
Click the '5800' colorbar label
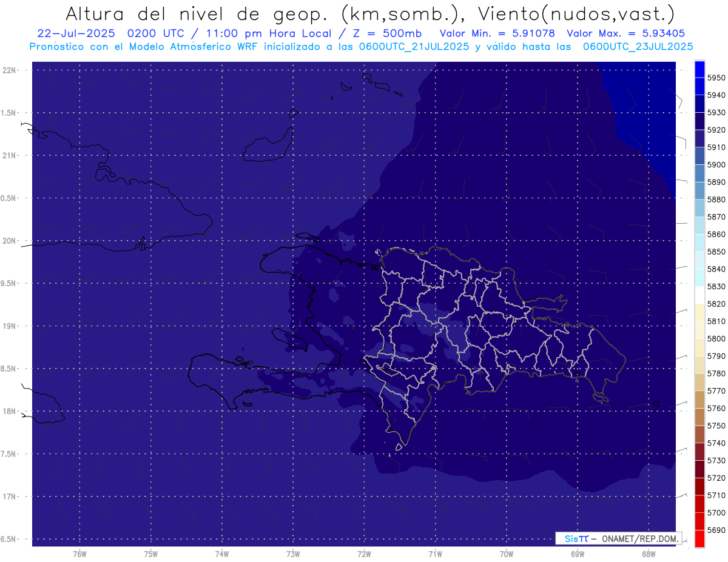click(x=716, y=339)
